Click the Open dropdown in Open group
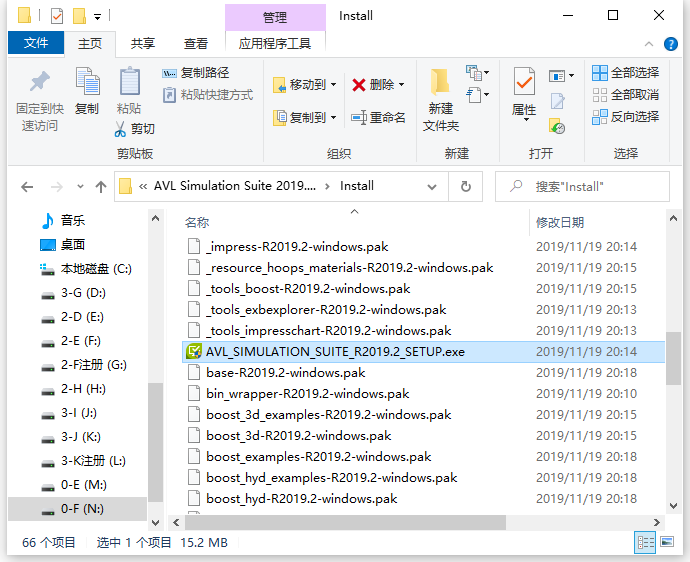The image size is (690, 562). (x=561, y=76)
